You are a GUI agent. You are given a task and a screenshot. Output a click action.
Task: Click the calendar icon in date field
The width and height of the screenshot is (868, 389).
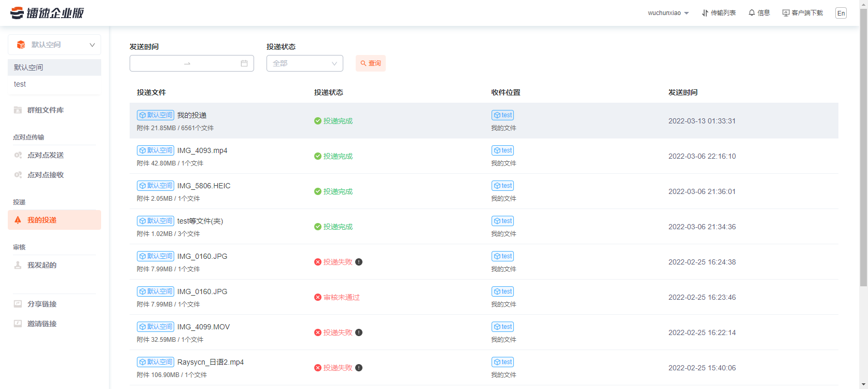(x=244, y=63)
